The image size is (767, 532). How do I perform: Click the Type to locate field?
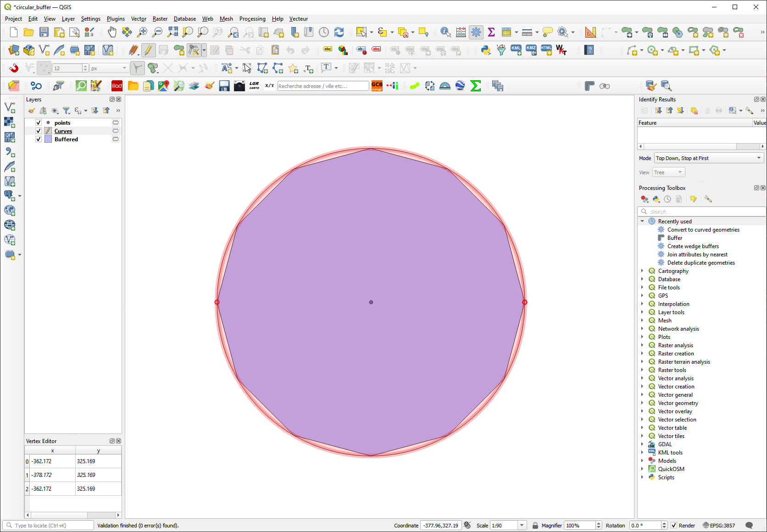click(x=48, y=526)
